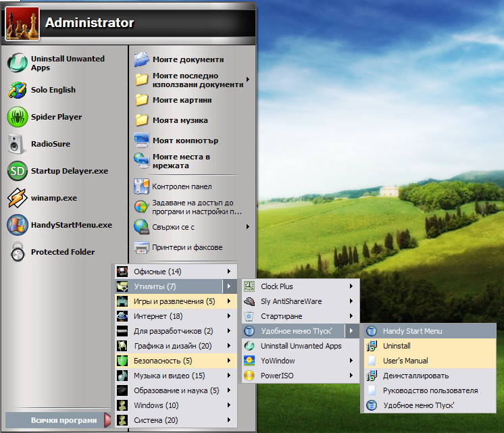Open Игры и развлечения (5) category
504x433 pixels.
[x=176, y=301]
